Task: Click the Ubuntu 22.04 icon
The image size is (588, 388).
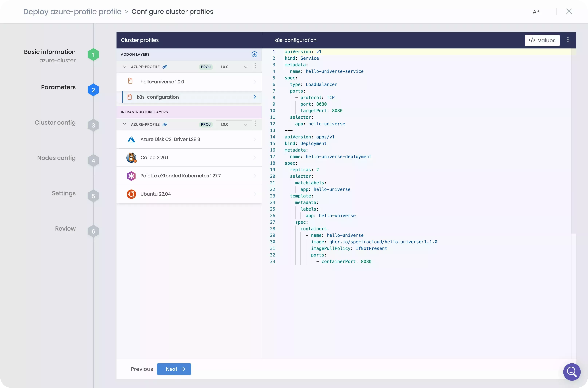Action: [x=132, y=194]
